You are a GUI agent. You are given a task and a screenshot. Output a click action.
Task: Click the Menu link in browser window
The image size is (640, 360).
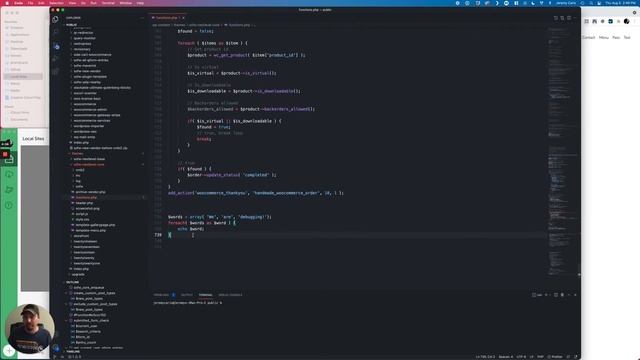[x=604, y=38]
